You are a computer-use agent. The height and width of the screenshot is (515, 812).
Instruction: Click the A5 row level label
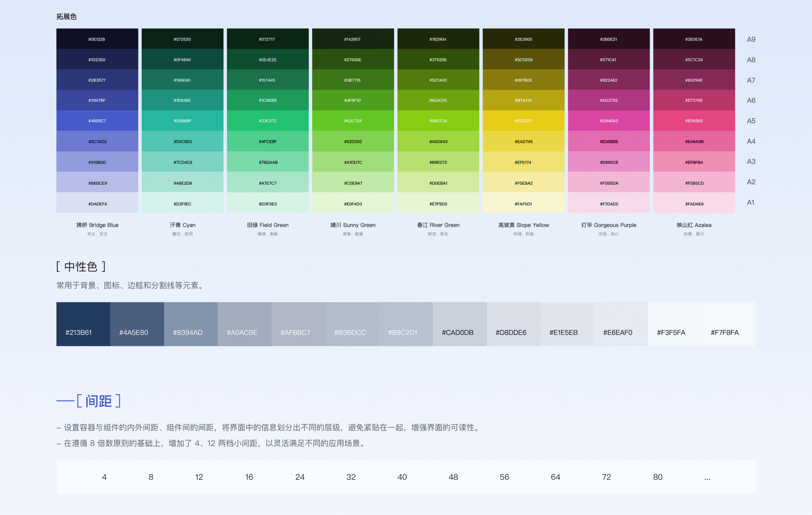point(751,121)
